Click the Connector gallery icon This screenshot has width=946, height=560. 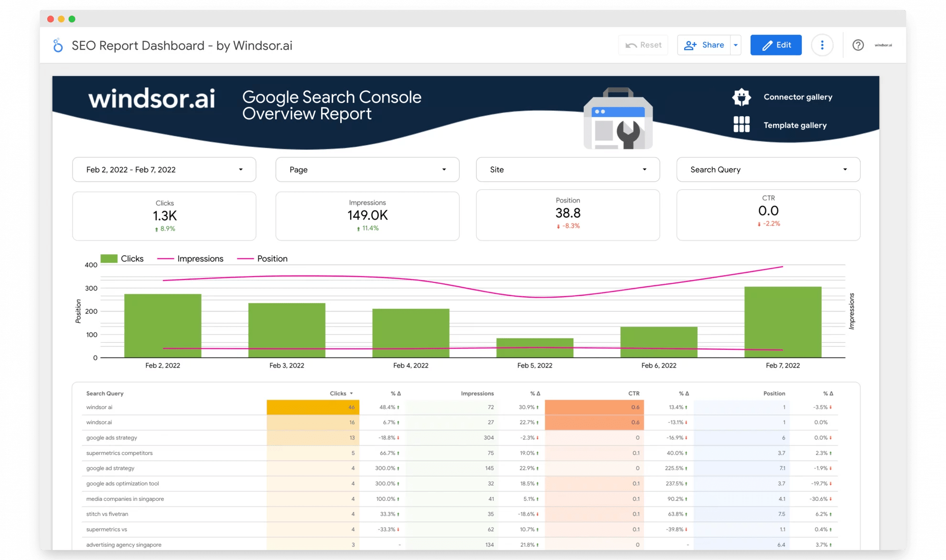pos(741,97)
